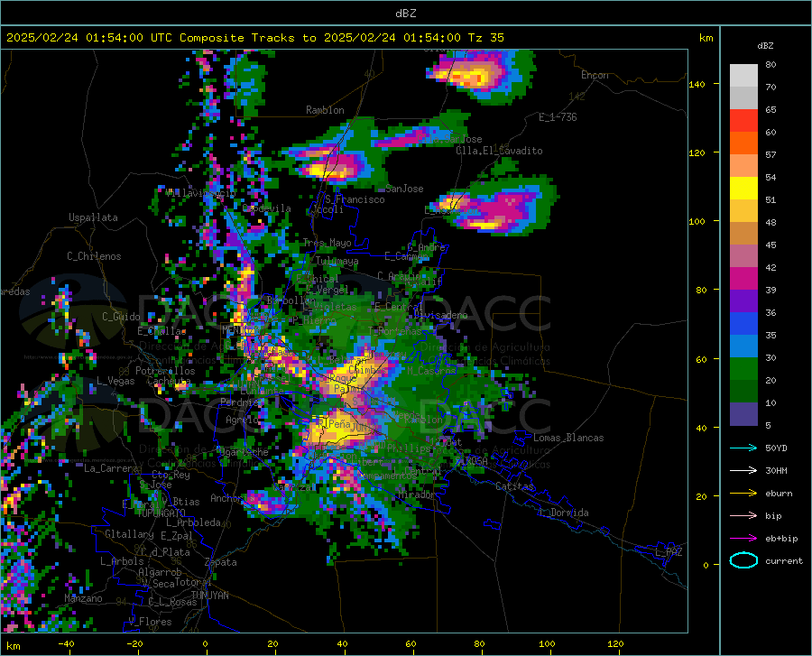Click the 100 km right-axis tick label
Image resolution: width=812 pixels, height=656 pixels.
click(697, 222)
